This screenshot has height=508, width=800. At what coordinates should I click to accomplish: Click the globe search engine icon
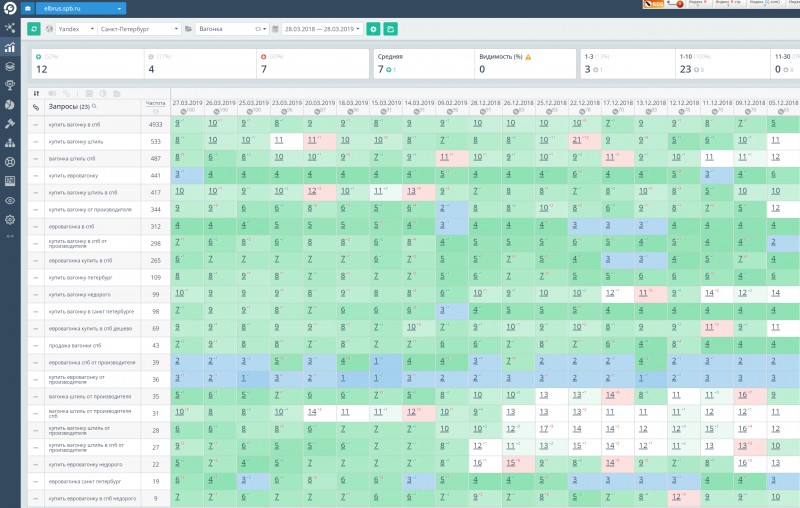(x=49, y=29)
